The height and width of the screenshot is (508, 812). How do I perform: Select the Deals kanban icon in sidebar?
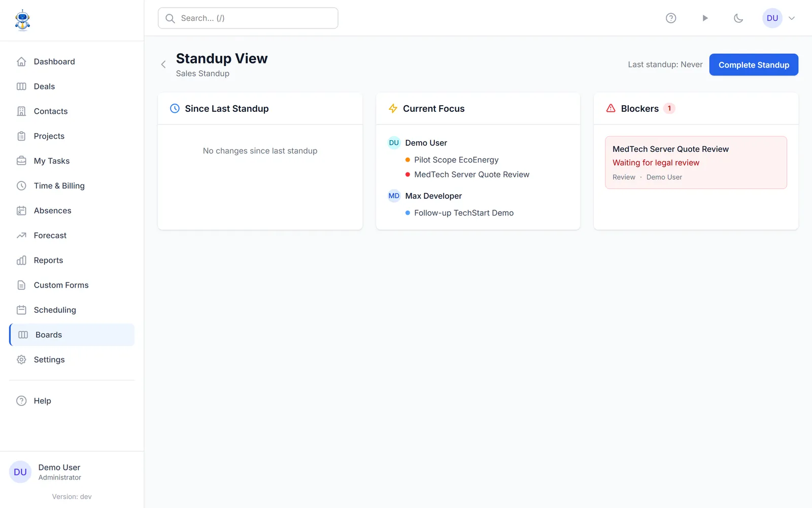[21, 86]
